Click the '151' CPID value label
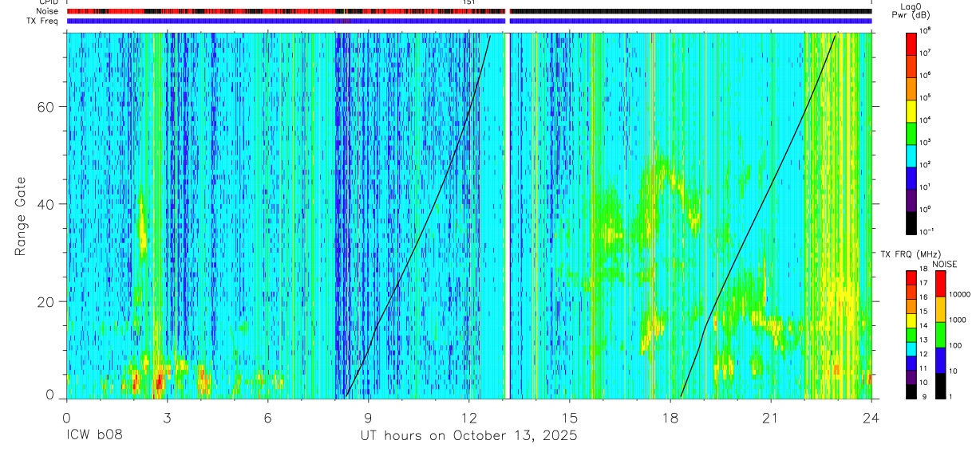This screenshot has height=452, width=980. pyautogui.click(x=468, y=3)
